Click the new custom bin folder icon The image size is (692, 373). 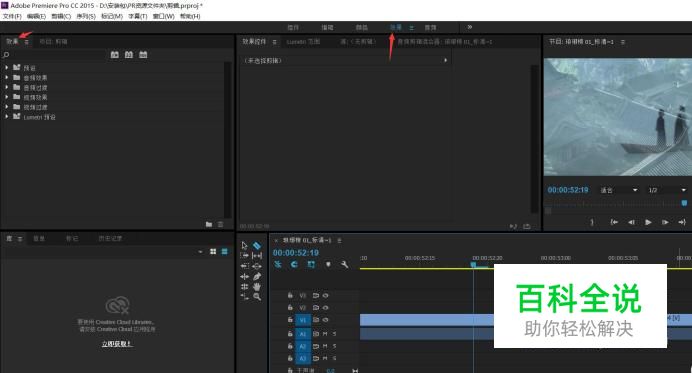[209, 224]
